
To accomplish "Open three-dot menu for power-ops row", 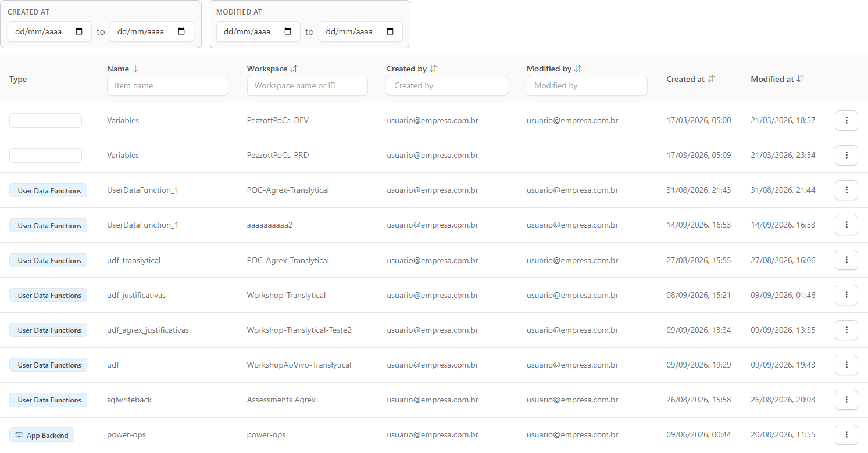I will (846, 434).
